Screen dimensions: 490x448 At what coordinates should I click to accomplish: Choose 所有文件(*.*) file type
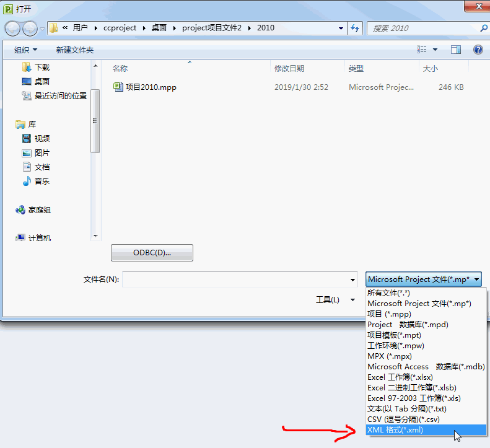(x=426, y=293)
